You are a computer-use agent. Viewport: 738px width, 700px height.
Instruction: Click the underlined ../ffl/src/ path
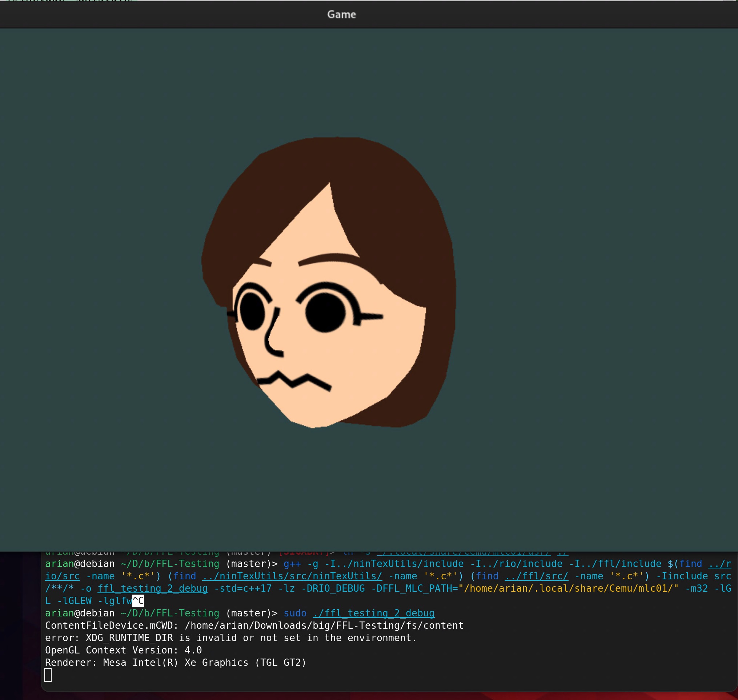(x=536, y=576)
